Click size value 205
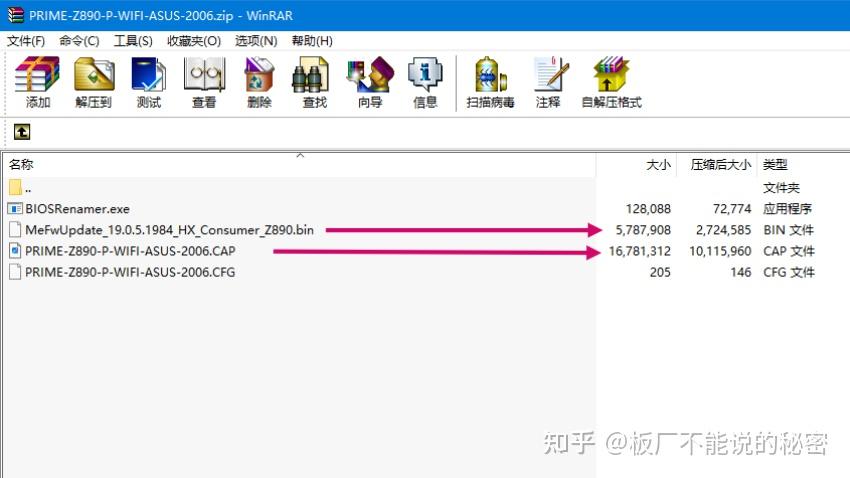Image resolution: width=850 pixels, height=478 pixels. 660,272
